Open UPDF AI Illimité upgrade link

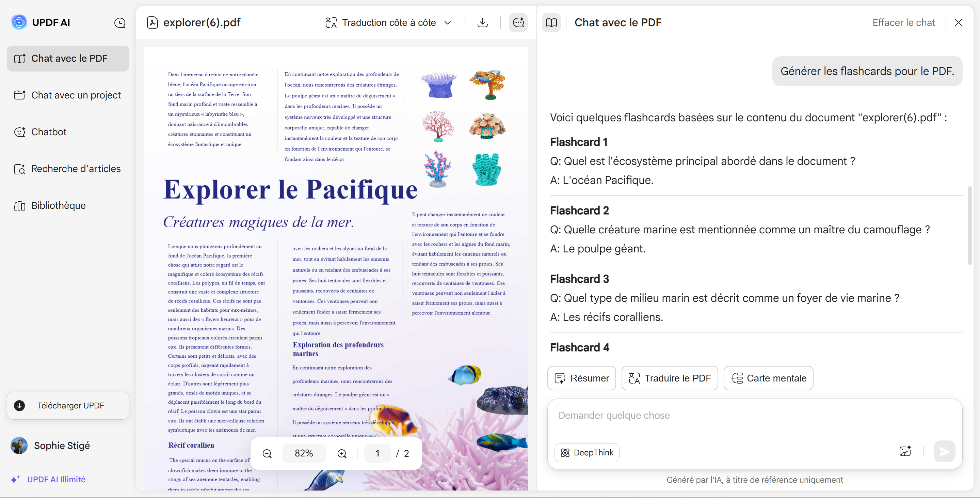click(56, 480)
